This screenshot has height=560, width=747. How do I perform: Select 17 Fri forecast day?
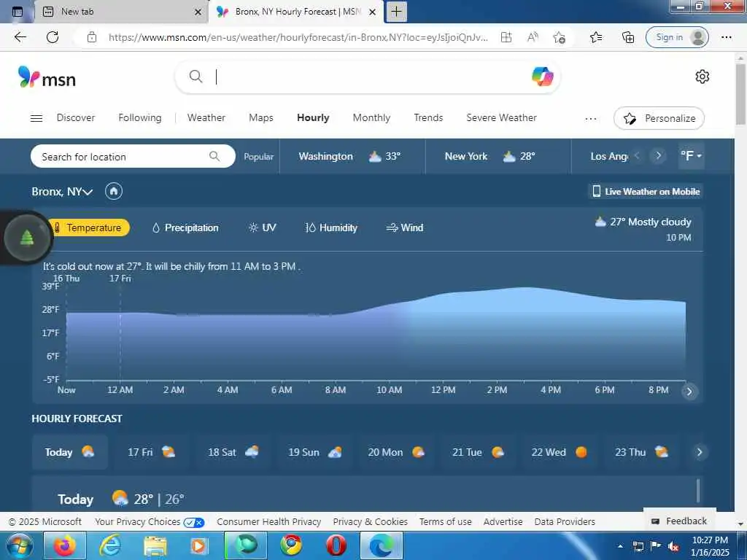(152, 452)
